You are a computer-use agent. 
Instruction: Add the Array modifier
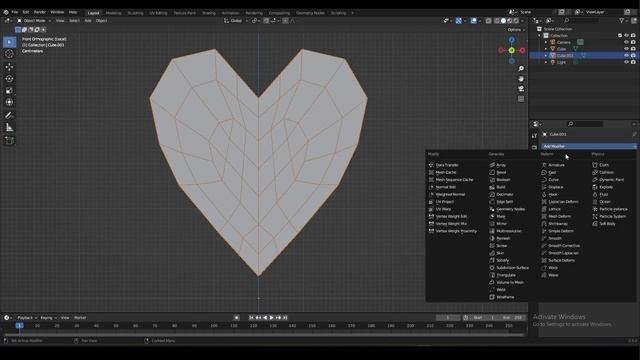501,165
